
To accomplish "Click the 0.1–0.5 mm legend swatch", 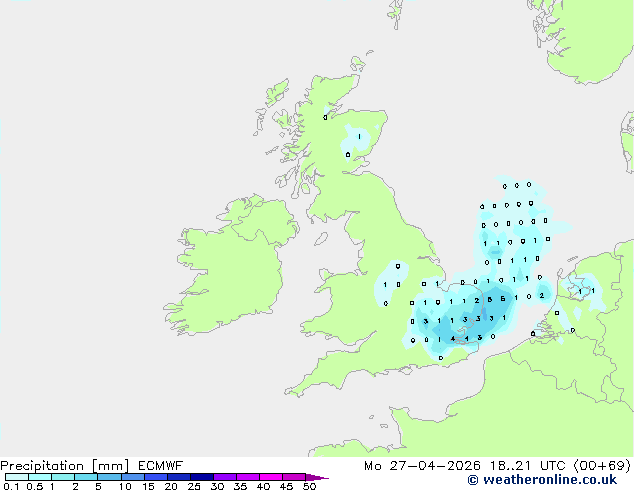I will (17, 477).
